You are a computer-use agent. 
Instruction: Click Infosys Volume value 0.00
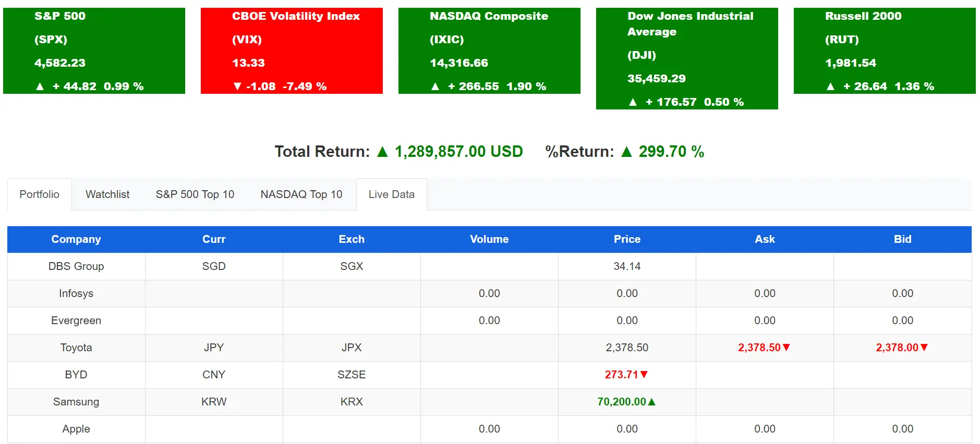coord(489,293)
